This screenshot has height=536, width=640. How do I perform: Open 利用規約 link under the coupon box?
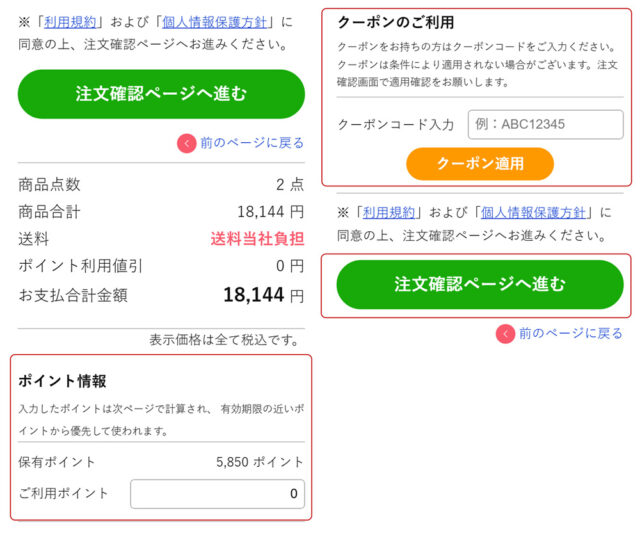pyautogui.click(x=388, y=212)
